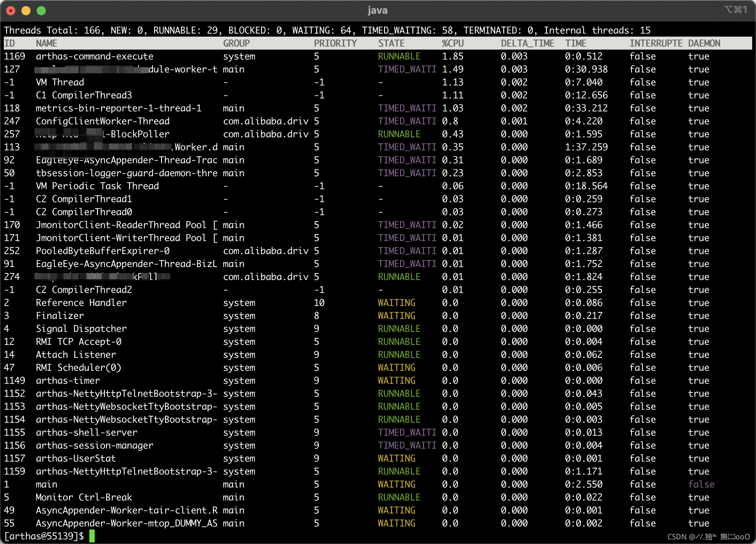Select 'ConfigClientWorker-Thread' name

click(103, 121)
